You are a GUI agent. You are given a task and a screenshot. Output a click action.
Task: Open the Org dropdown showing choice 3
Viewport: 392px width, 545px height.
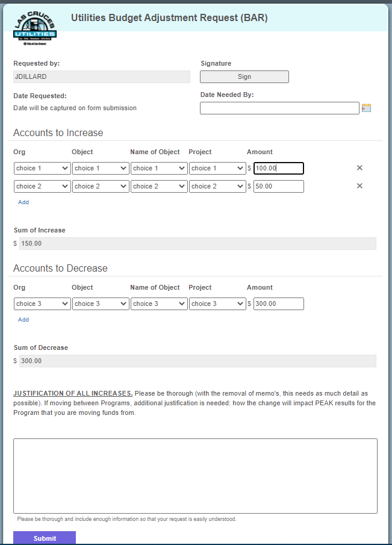42,304
